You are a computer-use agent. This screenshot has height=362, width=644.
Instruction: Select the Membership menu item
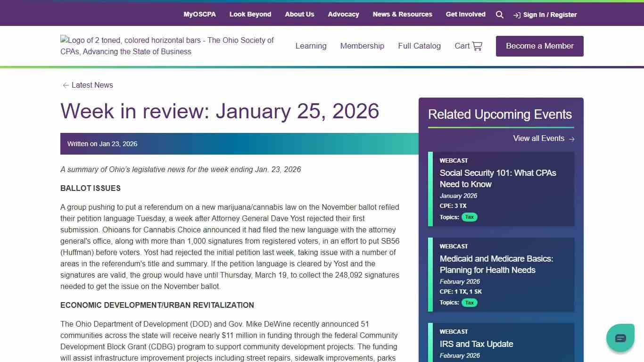click(362, 46)
